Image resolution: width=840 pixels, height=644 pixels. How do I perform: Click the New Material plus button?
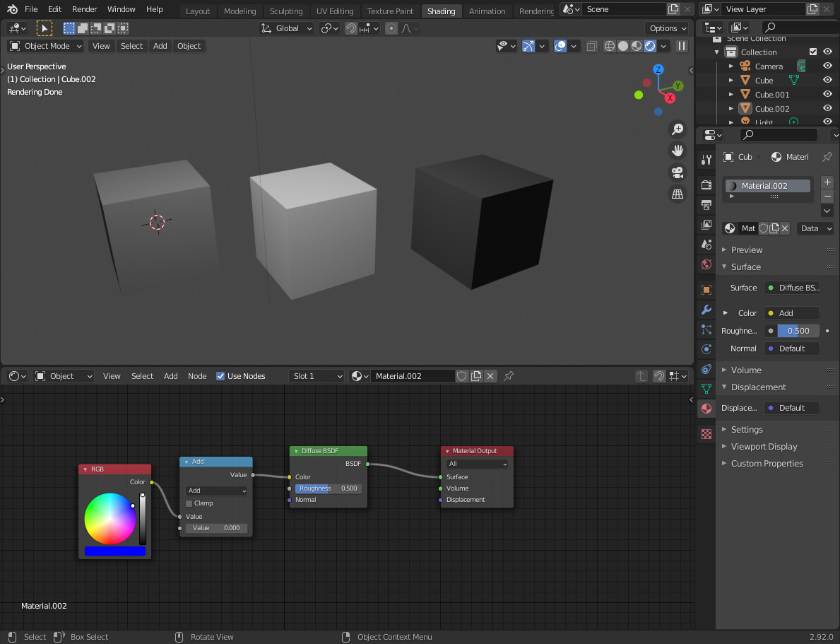827,182
